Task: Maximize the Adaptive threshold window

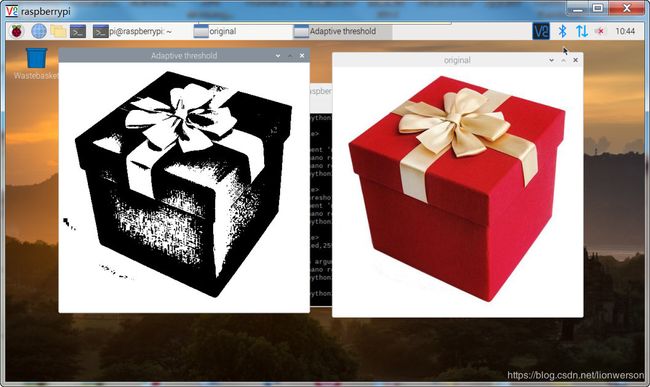Action: pyautogui.click(x=290, y=56)
